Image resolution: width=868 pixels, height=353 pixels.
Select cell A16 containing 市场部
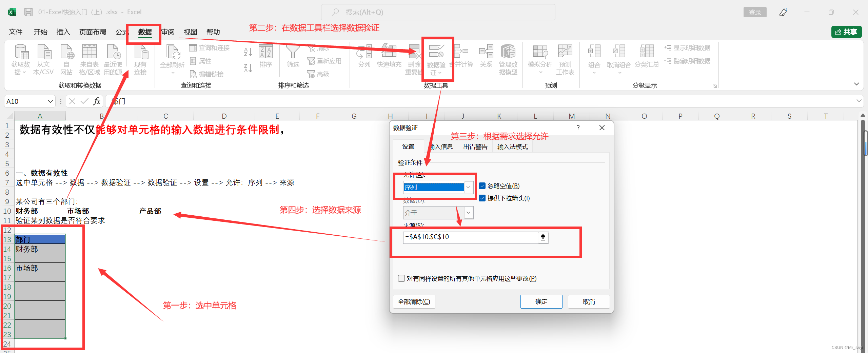(40, 268)
